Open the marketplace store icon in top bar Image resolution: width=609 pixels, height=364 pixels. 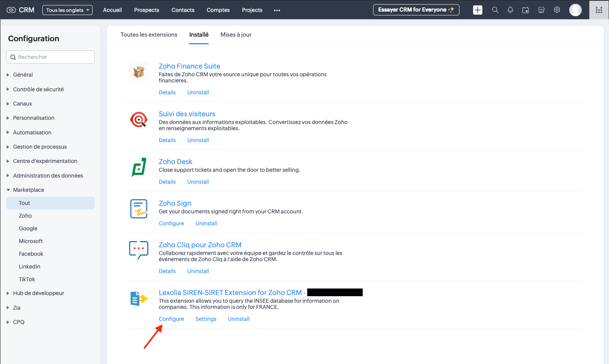tap(541, 10)
